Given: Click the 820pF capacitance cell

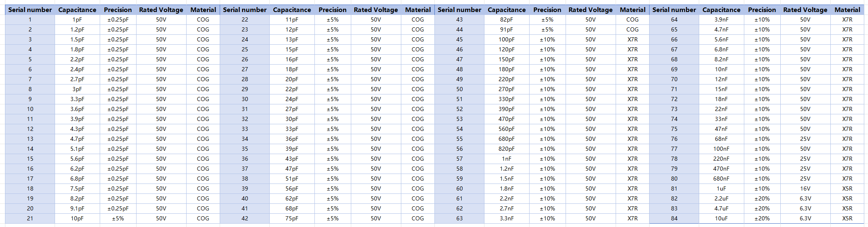Looking at the screenshot, I should (x=506, y=149).
